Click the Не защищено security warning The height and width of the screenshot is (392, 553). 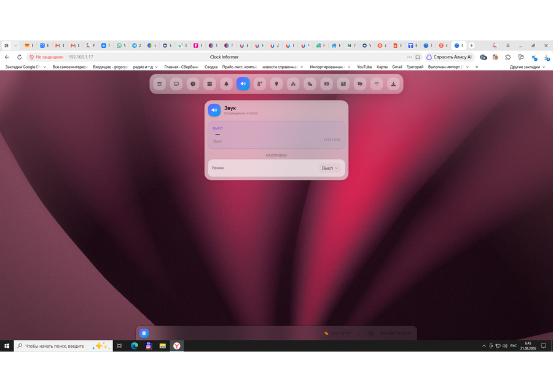coord(47,57)
